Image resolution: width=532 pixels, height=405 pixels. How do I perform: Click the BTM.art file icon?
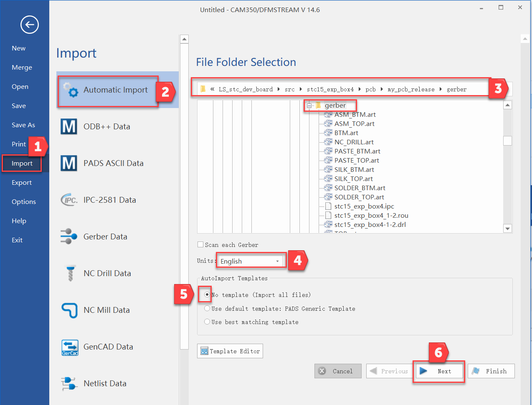328,133
